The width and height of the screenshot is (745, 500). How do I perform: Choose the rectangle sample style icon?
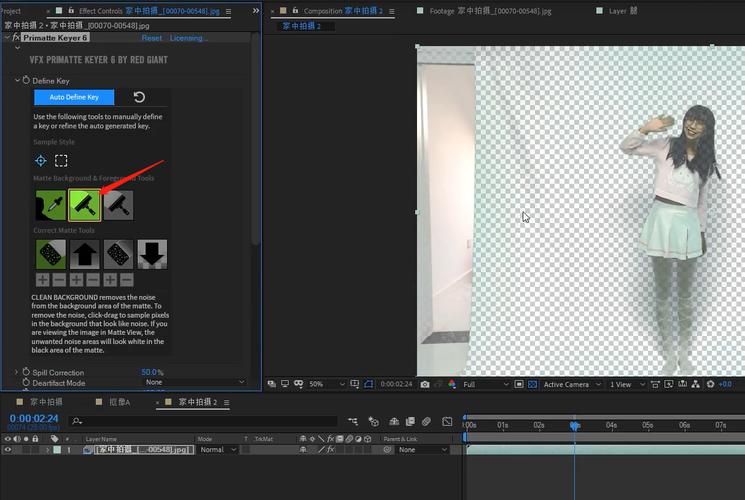61,160
